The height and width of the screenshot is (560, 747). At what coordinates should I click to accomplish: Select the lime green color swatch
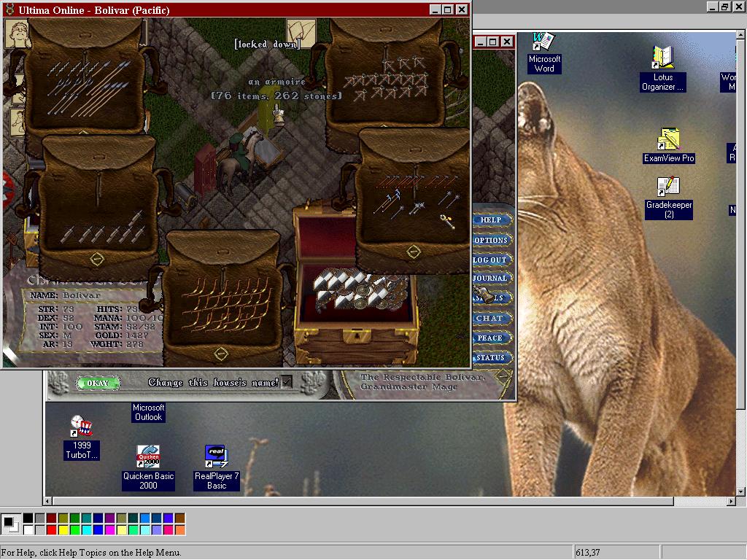pos(75,529)
